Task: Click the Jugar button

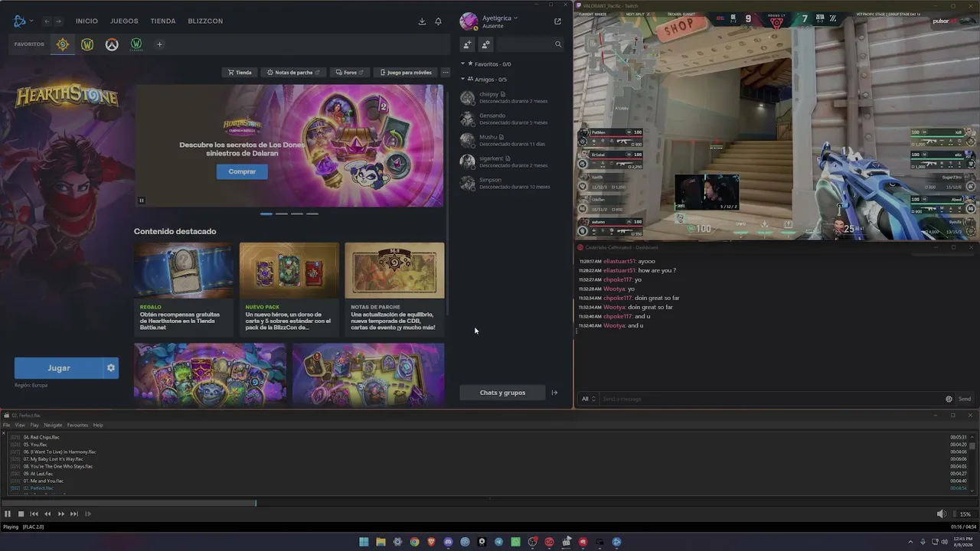Action: pyautogui.click(x=59, y=368)
